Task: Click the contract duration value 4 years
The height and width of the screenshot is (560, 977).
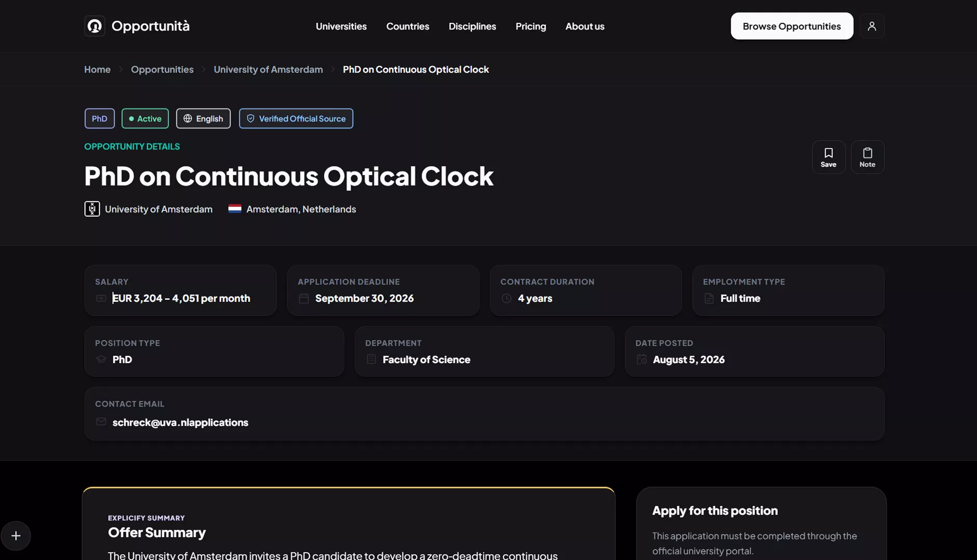Action: (x=535, y=298)
